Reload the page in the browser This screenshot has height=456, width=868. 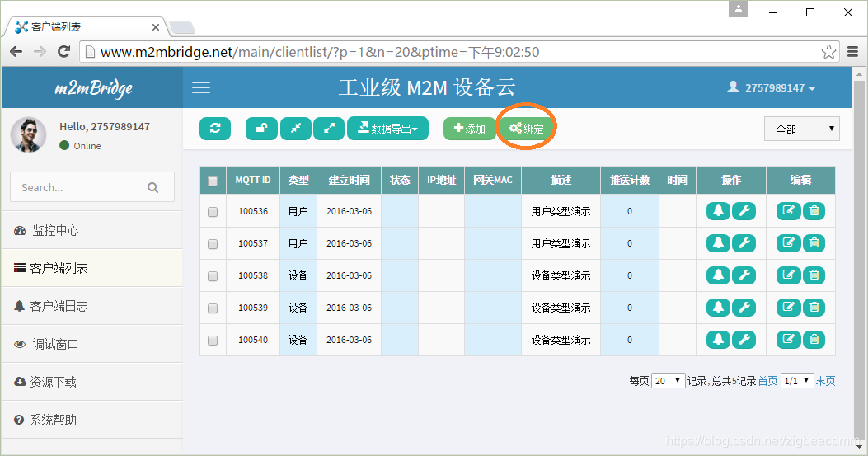(x=64, y=51)
